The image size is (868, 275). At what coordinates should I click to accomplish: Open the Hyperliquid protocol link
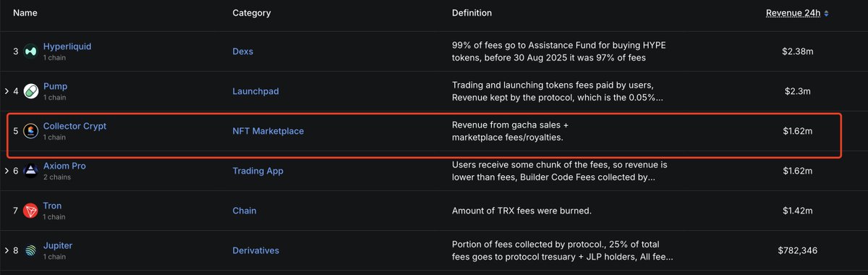(x=67, y=46)
